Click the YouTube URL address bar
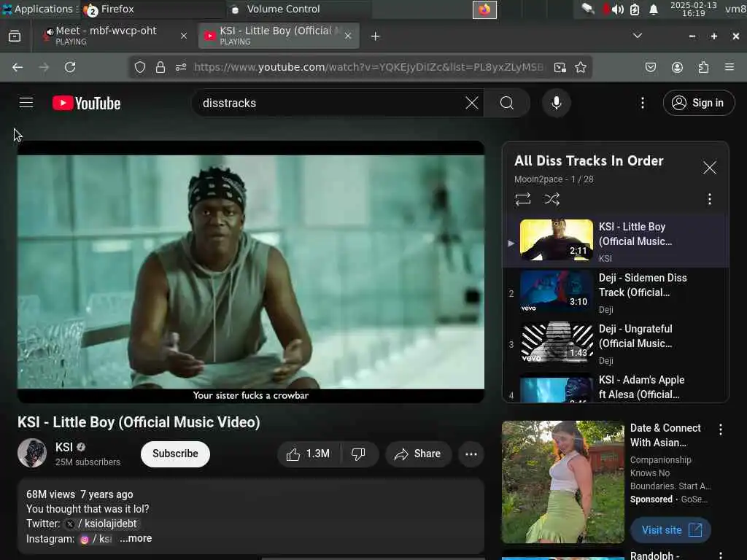Viewport: 747px width, 560px height. pos(368,67)
